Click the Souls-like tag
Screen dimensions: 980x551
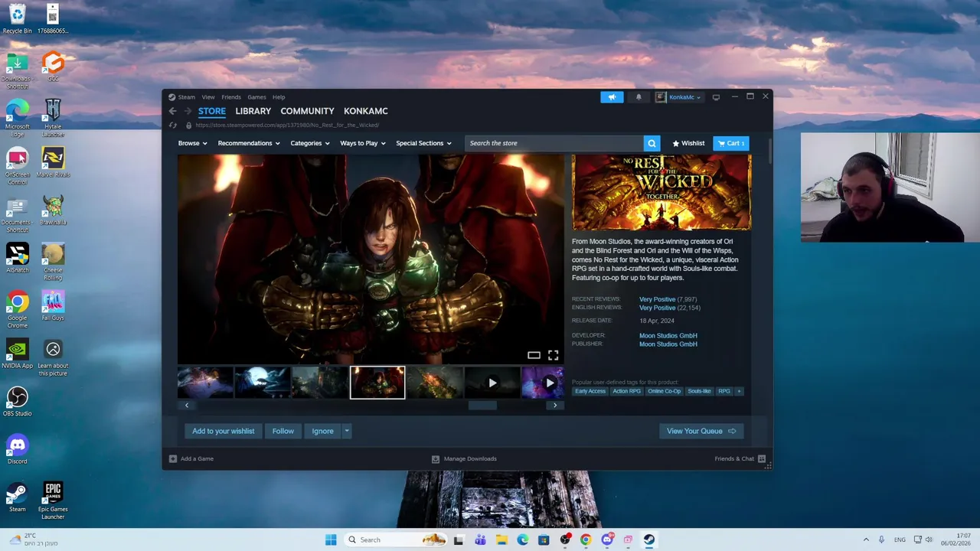[699, 391]
